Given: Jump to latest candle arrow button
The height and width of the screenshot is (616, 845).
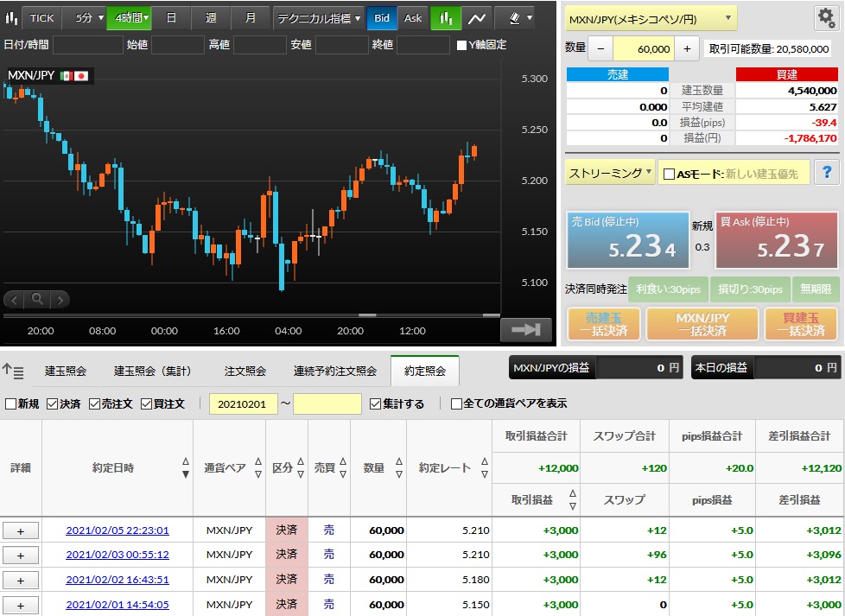Looking at the screenshot, I should [526, 329].
